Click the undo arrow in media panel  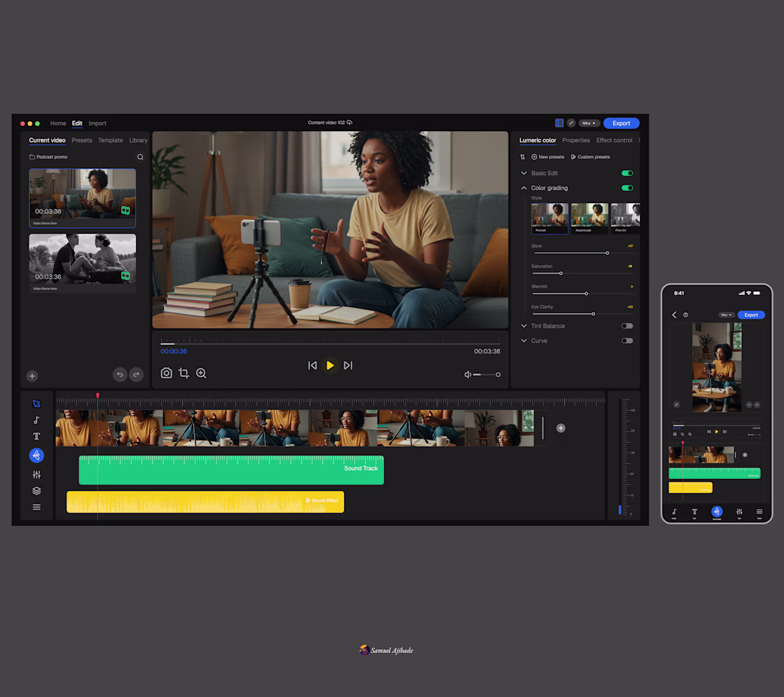coord(120,374)
